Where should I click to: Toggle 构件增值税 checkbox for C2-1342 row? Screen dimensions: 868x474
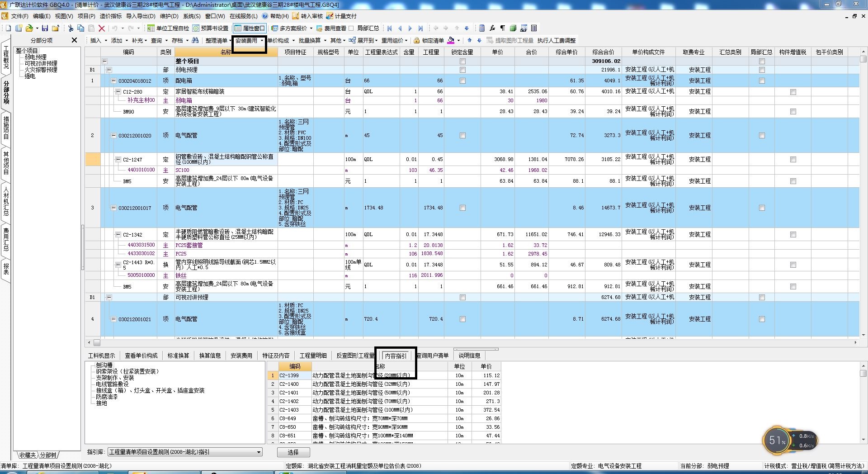pyautogui.click(x=793, y=235)
